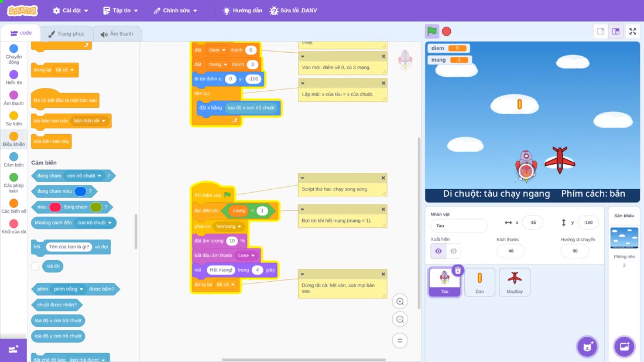Zoom in on the code workspace
The height and width of the screenshot is (362, 644).
(x=400, y=301)
